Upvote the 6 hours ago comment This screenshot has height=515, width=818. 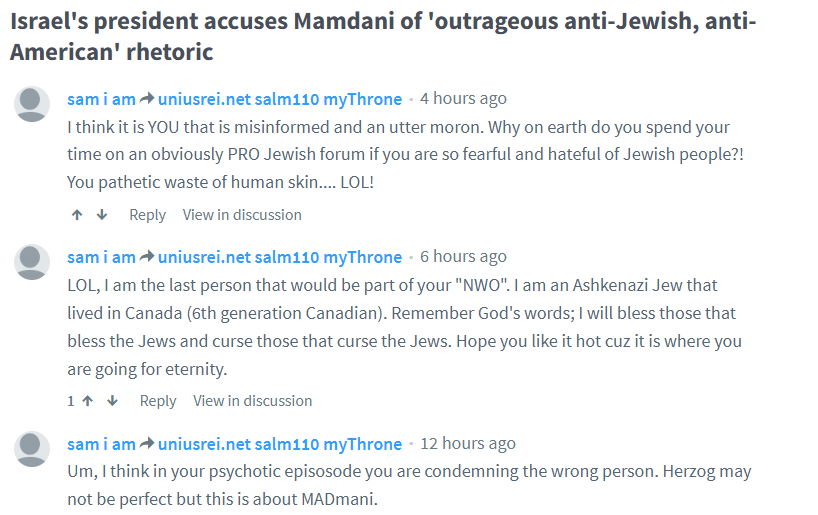(x=87, y=401)
